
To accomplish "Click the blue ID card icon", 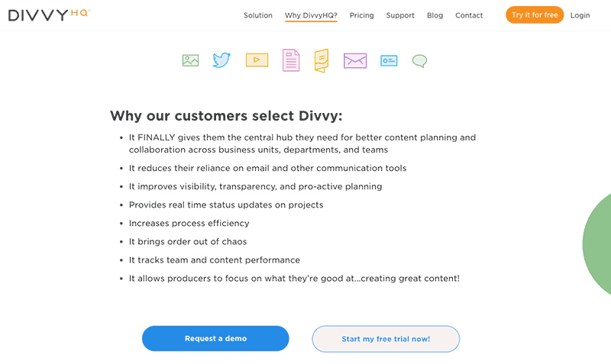I will pos(389,61).
